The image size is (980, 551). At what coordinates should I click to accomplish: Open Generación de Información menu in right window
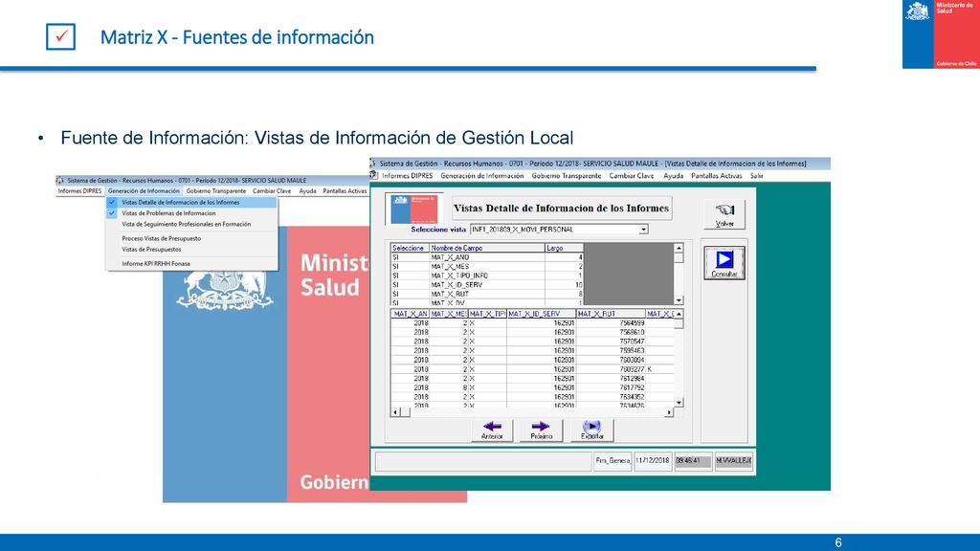(x=482, y=176)
